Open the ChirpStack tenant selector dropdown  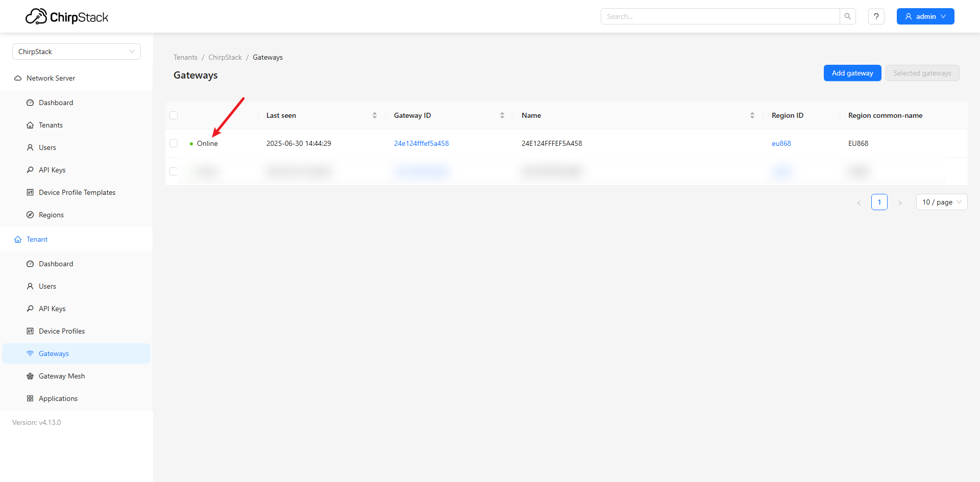[77, 52]
